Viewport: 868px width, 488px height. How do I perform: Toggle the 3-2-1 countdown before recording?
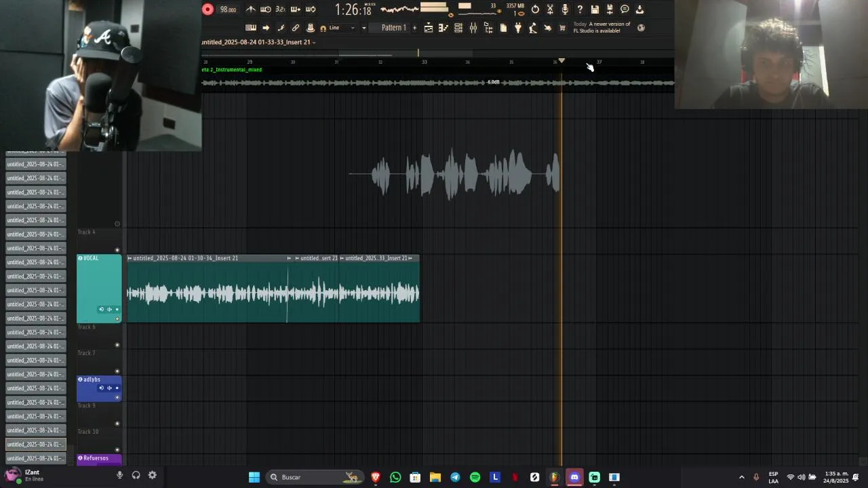click(x=280, y=9)
